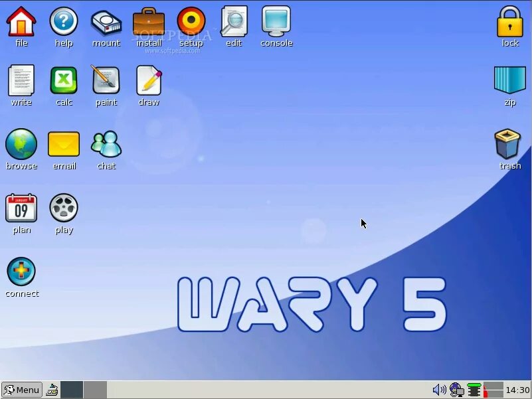The height and width of the screenshot is (399, 532).
Task: Open the plan calendar icon
Action: click(21, 208)
